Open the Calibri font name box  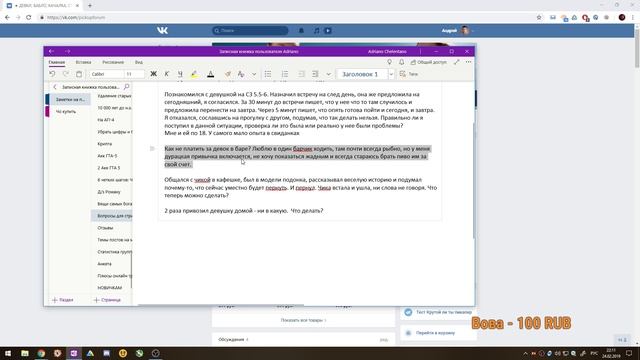click(106, 74)
